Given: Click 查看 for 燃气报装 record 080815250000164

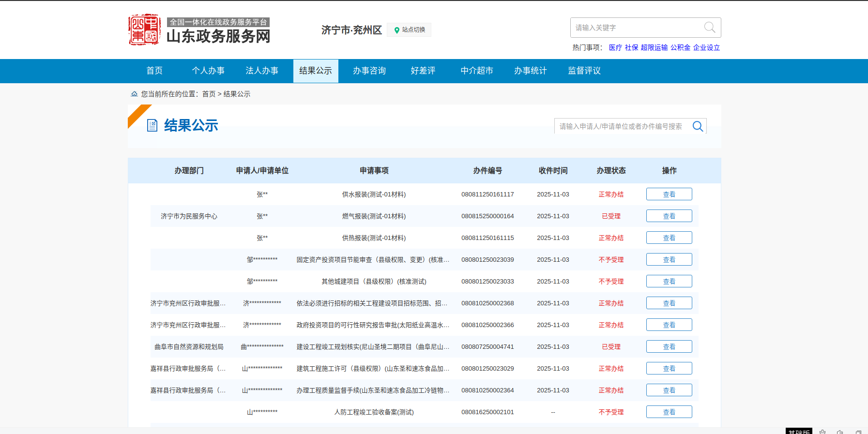Looking at the screenshot, I should (669, 216).
